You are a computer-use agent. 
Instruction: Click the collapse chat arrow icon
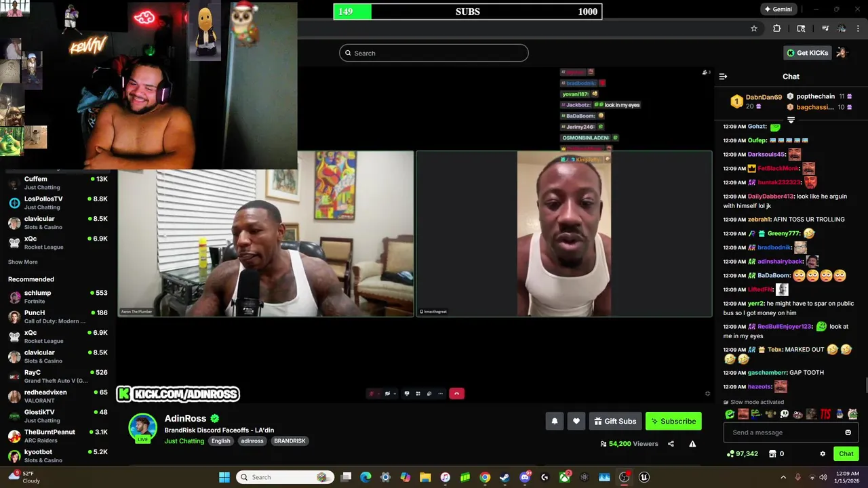point(723,77)
